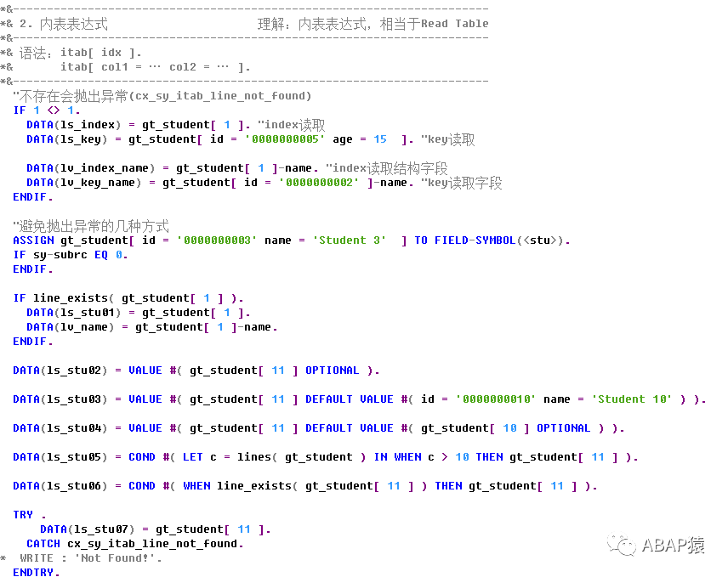Click the exception class after the CATCH keyword

(x=152, y=543)
